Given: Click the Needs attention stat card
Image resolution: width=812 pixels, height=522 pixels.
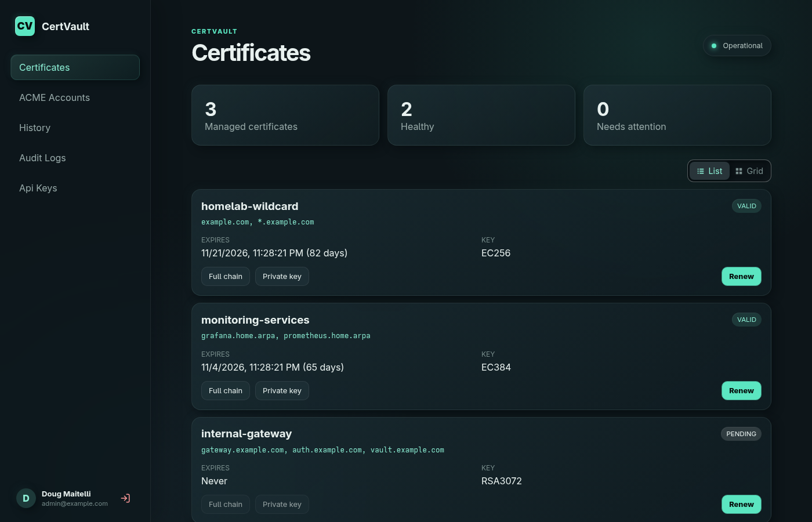Looking at the screenshot, I should [677, 115].
